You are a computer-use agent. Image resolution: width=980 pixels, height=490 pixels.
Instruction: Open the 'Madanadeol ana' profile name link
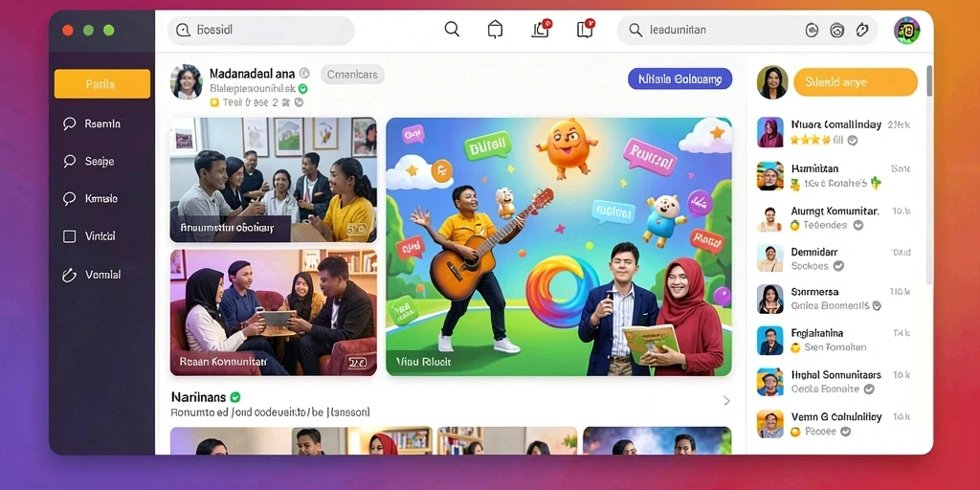tap(253, 73)
